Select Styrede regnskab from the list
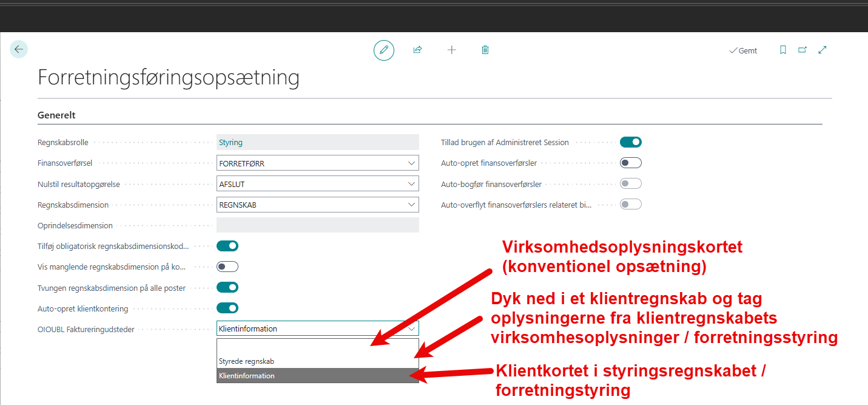 click(x=247, y=361)
